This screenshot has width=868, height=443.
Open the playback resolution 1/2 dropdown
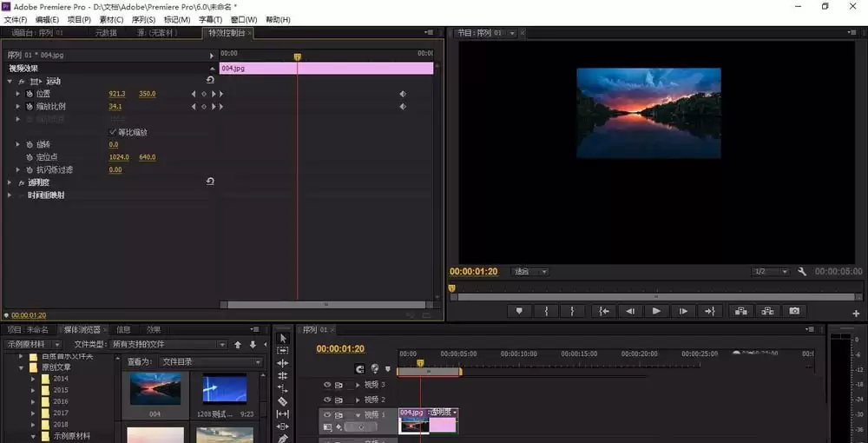[x=770, y=272]
